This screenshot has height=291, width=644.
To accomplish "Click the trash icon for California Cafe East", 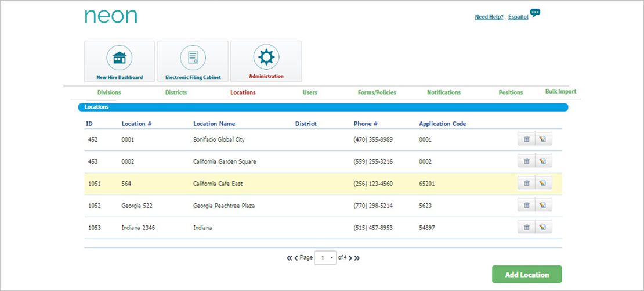I will 526,184.
